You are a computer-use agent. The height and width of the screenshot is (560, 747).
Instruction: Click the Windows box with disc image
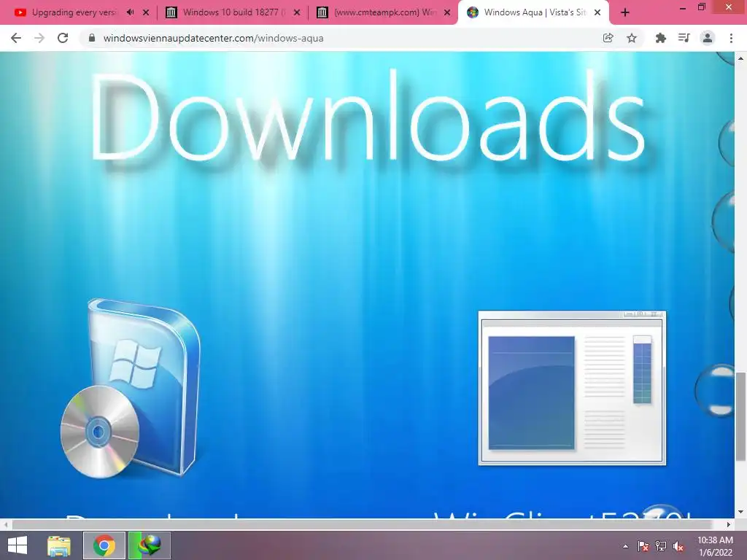pyautogui.click(x=131, y=388)
